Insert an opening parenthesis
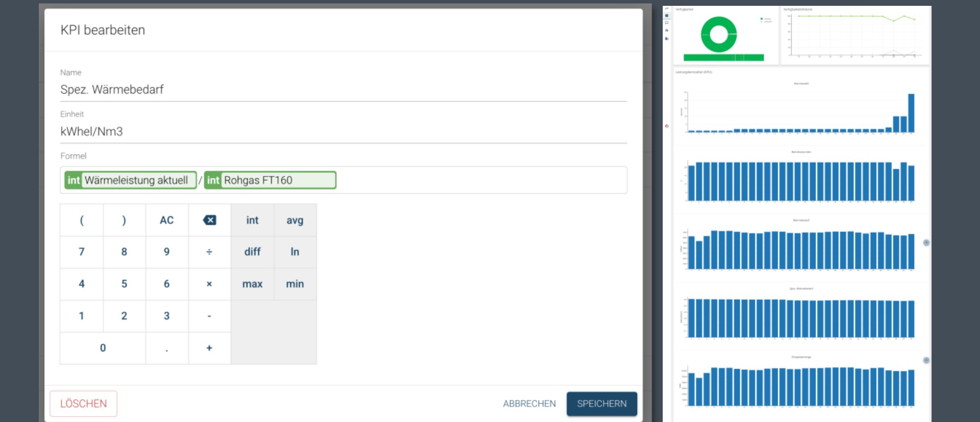980x422 pixels. tap(82, 220)
